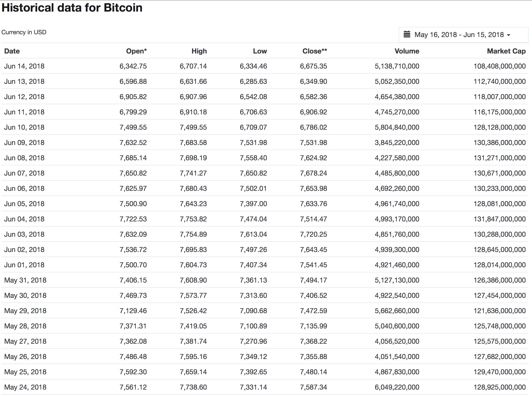The height and width of the screenshot is (397, 532).
Task: Select open value 7,486.48
Action: click(133, 357)
